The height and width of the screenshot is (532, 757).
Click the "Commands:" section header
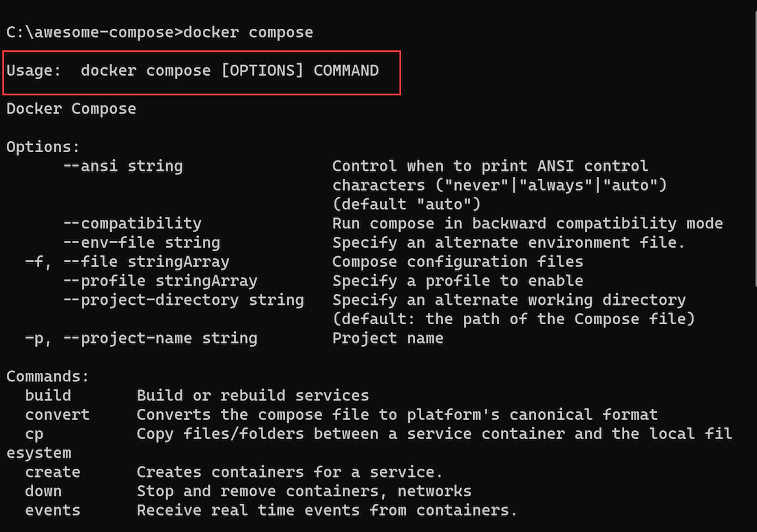(48, 376)
